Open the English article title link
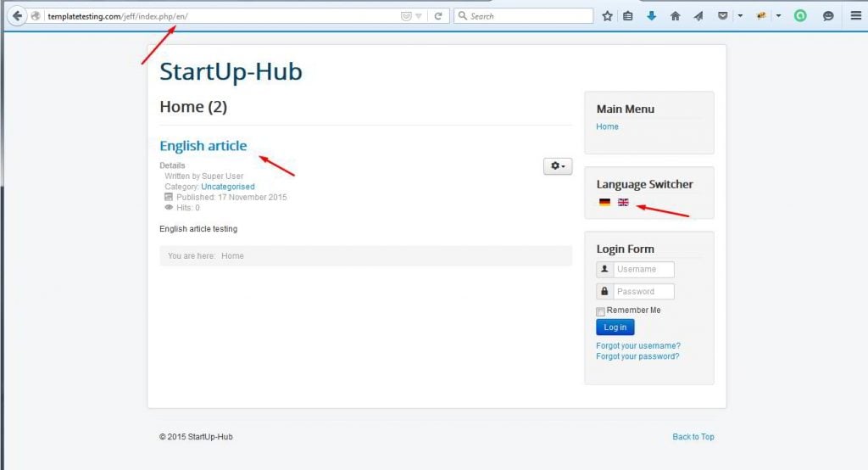The height and width of the screenshot is (470, 868). point(203,146)
